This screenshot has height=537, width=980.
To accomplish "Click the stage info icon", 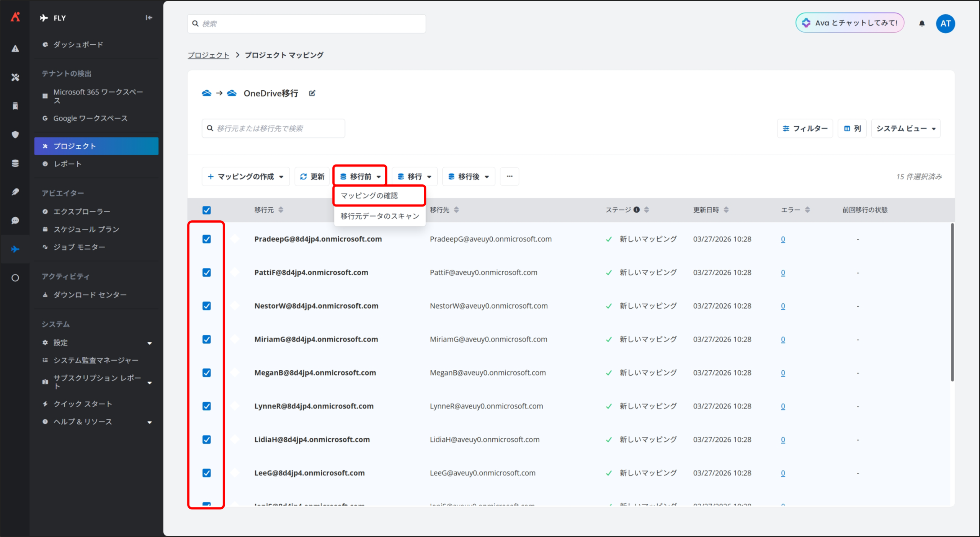I will [637, 210].
